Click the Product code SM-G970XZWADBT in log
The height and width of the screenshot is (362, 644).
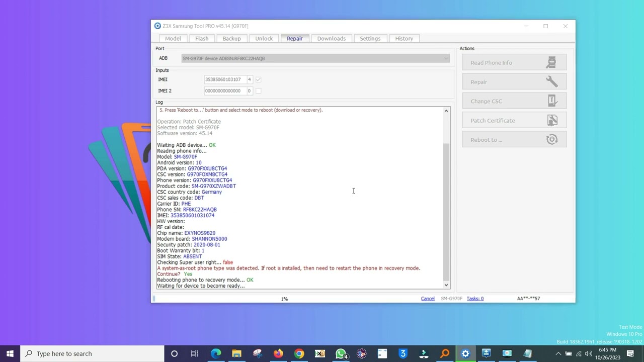click(x=213, y=186)
